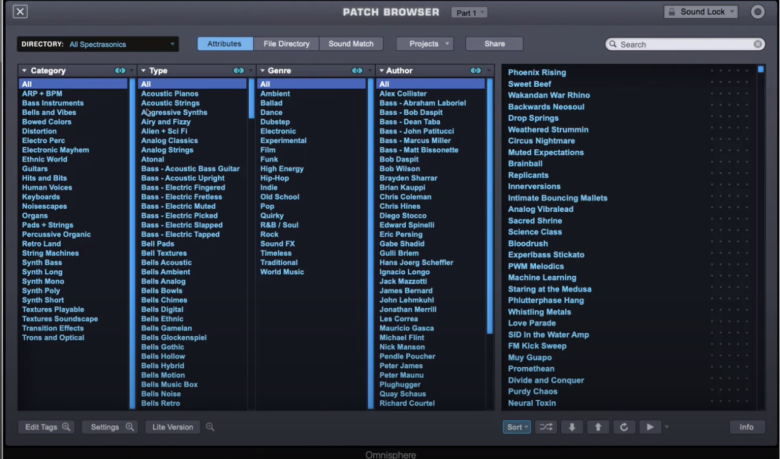The width and height of the screenshot is (780, 459).
Task: Click the zoom icon beside Edit Tags
Action: [66, 427]
